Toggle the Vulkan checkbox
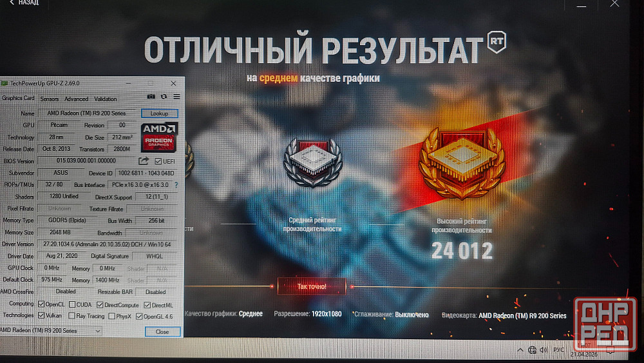 pyautogui.click(x=41, y=315)
